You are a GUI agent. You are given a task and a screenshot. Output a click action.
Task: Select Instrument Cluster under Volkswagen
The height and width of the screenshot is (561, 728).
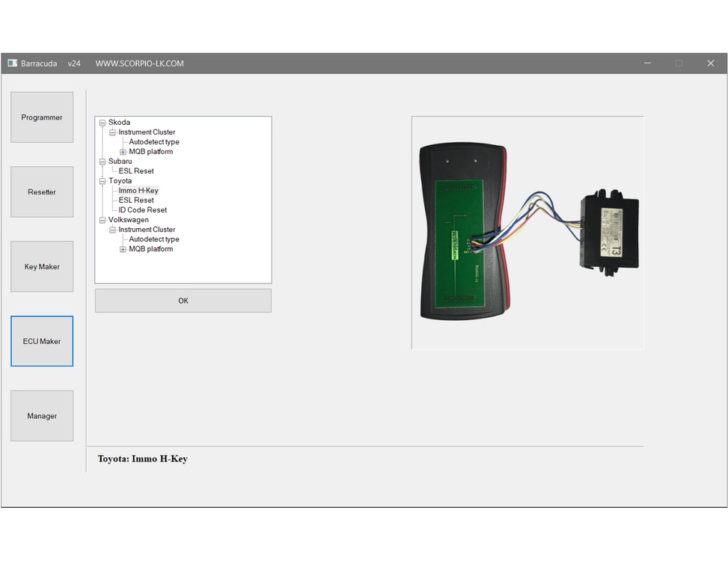pyautogui.click(x=147, y=230)
